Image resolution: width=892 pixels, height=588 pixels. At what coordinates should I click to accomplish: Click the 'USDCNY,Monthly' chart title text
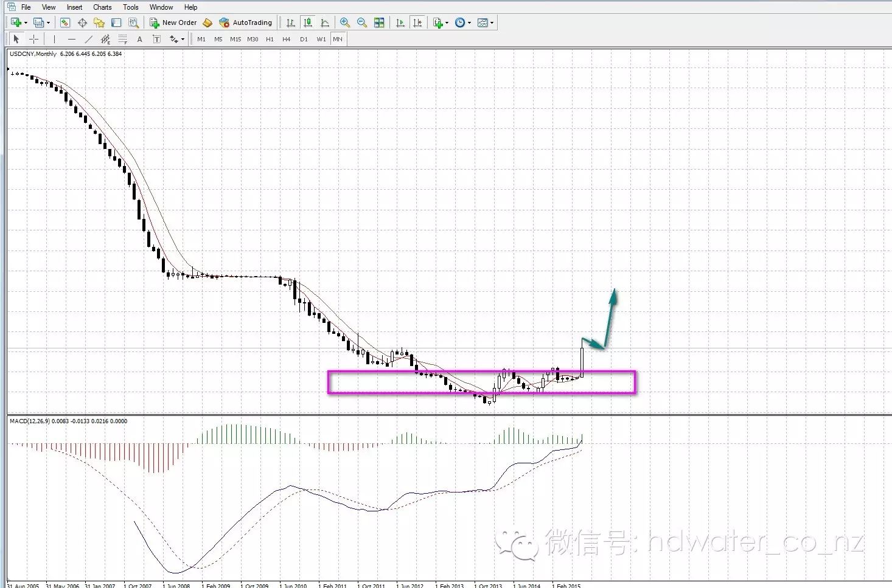(x=33, y=54)
